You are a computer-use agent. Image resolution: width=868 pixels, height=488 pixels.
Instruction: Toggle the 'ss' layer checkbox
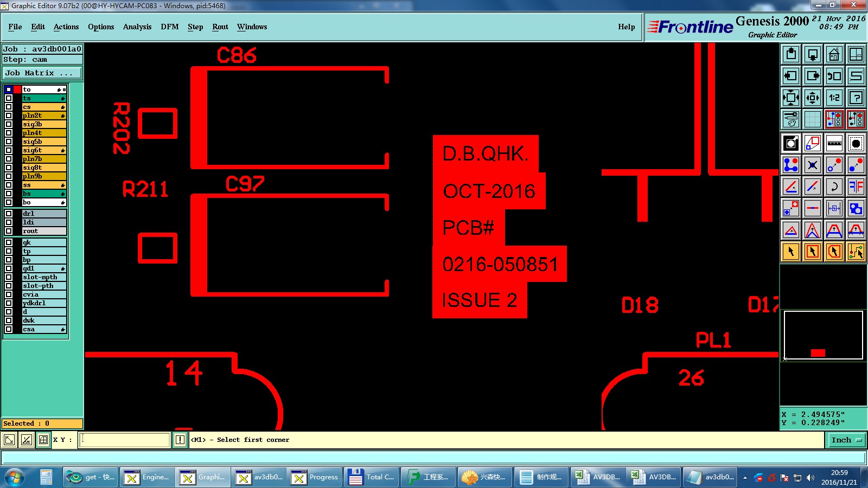tap(9, 185)
